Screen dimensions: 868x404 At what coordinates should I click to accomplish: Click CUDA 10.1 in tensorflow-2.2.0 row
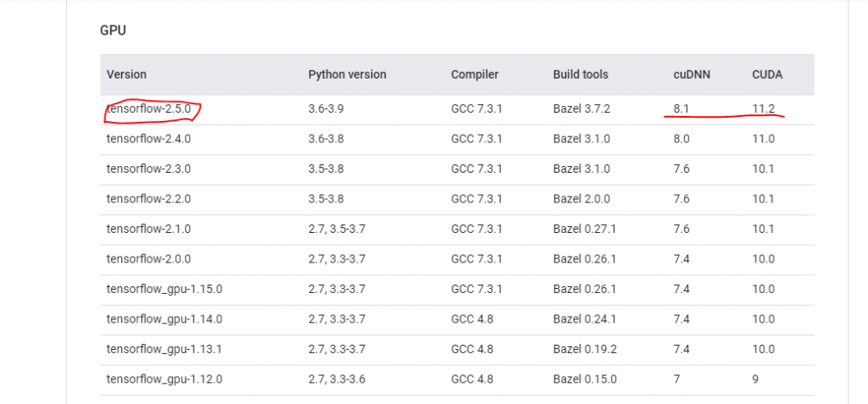point(764,199)
